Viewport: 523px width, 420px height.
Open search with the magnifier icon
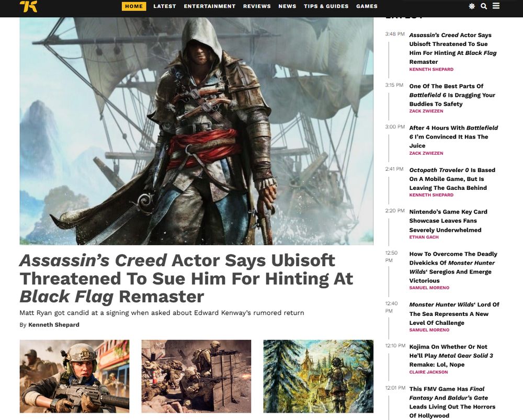[484, 6]
